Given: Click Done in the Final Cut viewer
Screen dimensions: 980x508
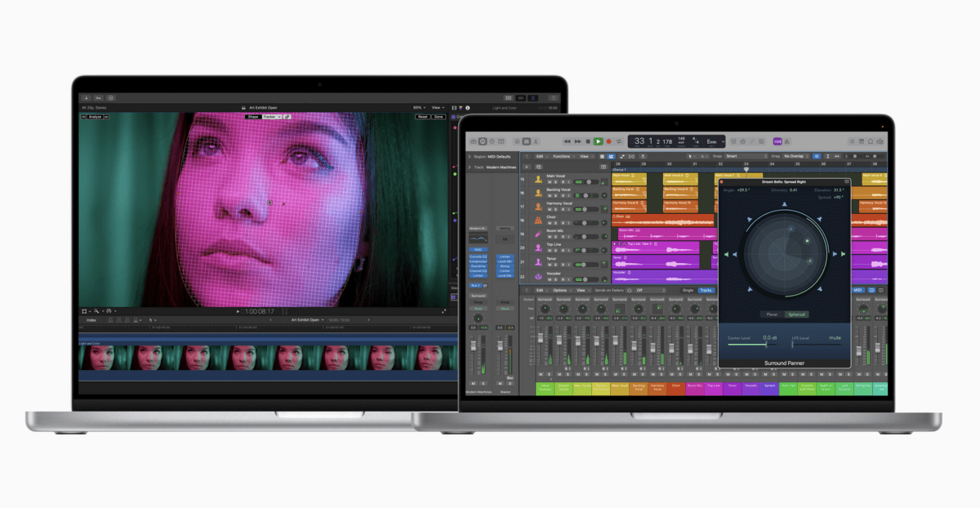Looking at the screenshot, I should click(439, 117).
